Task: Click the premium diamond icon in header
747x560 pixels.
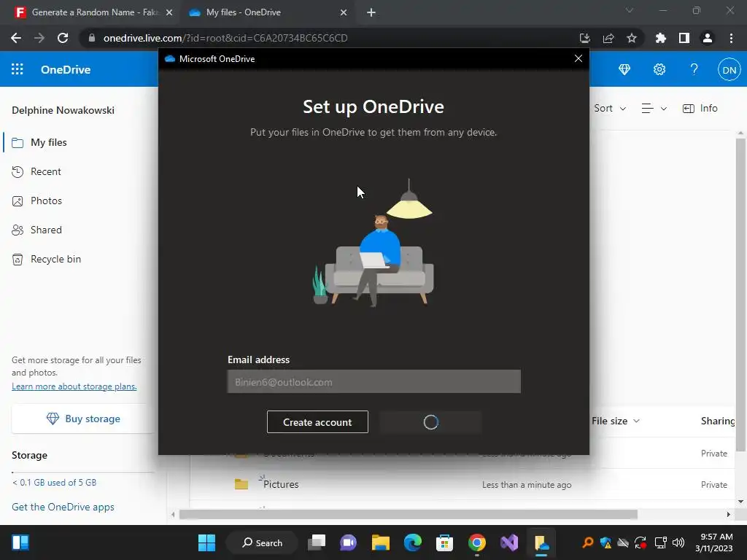Action: [x=624, y=69]
